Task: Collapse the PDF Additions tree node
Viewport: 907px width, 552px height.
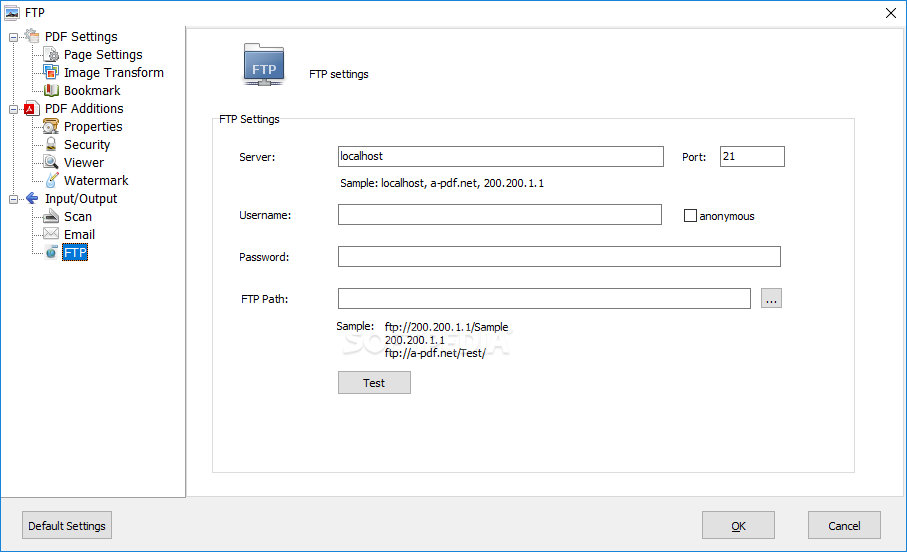Action: point(13,109)
